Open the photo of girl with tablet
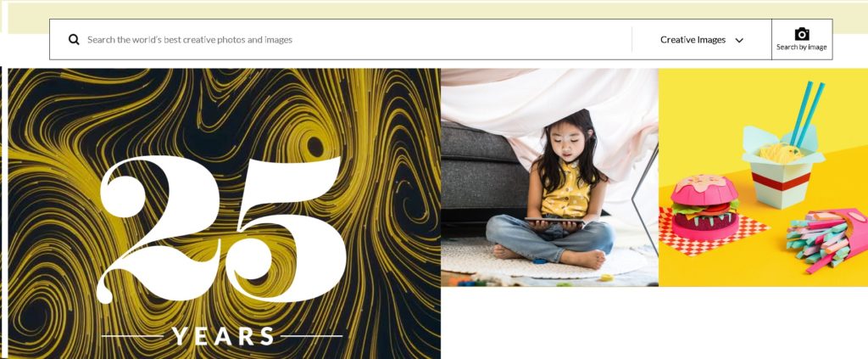Viewport: 868px width, 359px height. [x=549, y=177]
